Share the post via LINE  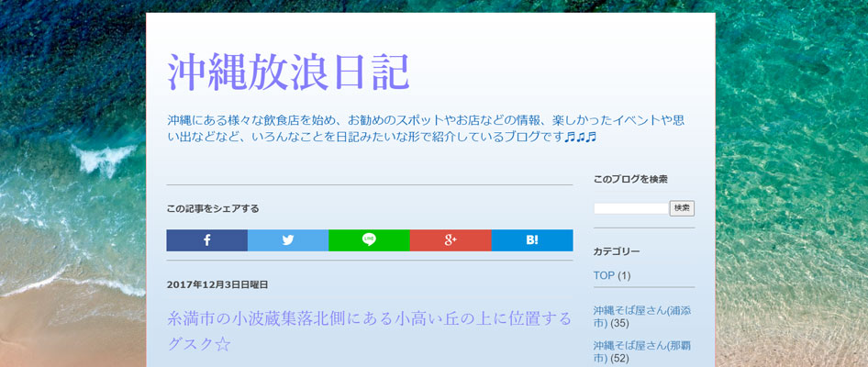(x=369, y=240)
